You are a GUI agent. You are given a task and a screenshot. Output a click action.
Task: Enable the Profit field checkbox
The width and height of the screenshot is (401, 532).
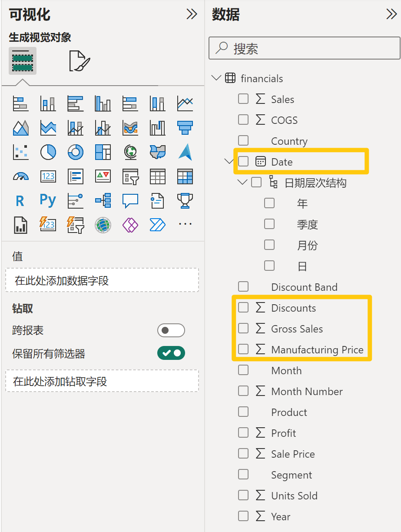(x=243, y=432)
